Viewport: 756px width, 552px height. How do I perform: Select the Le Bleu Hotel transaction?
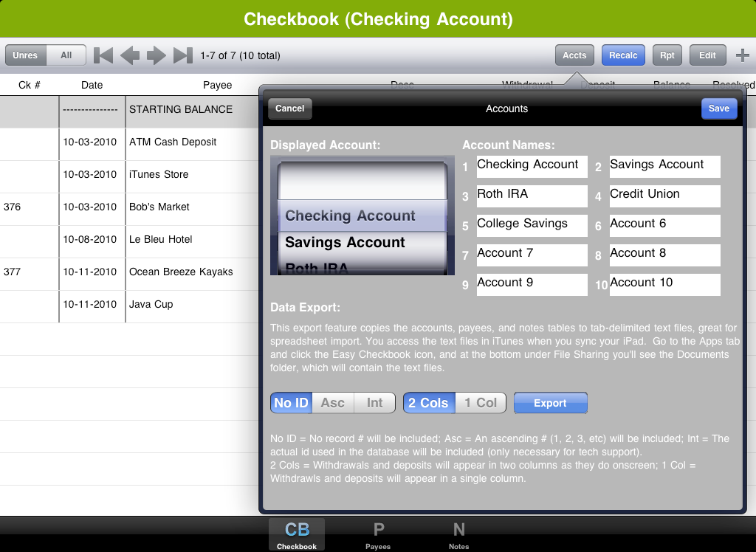pyautogui.click(x=129, y=241)
